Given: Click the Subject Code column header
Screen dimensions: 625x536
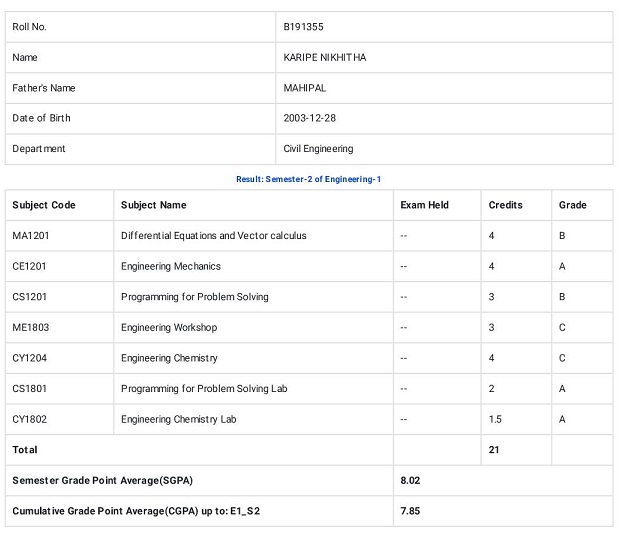Looking at the screenshot, I should point(44,205).
